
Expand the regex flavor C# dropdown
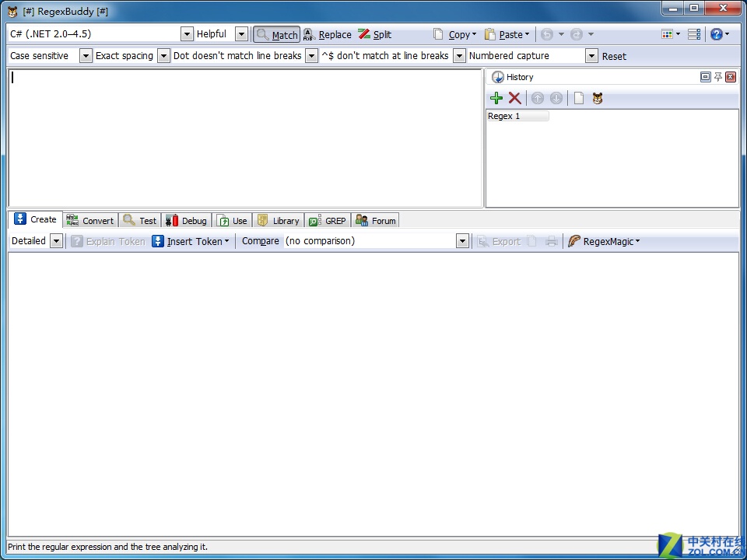[187, 34]
